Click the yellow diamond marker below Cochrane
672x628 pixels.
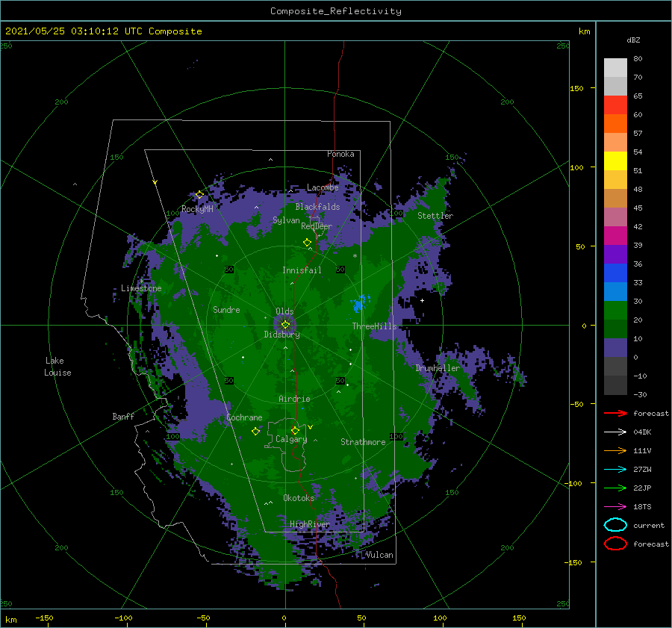(255, 432)
